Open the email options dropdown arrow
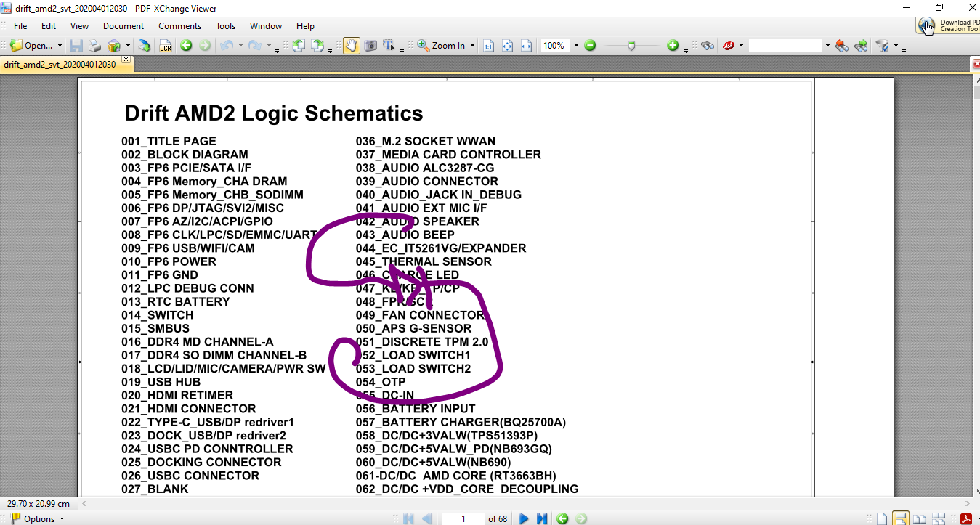Screen dimensions: 980x525 point(128,46)
